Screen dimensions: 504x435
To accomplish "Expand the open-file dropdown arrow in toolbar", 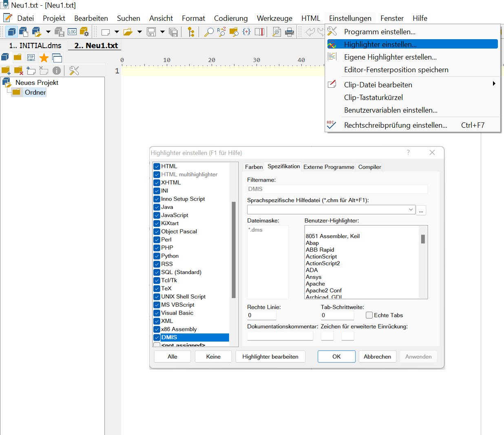I will (x=139, y=32).
